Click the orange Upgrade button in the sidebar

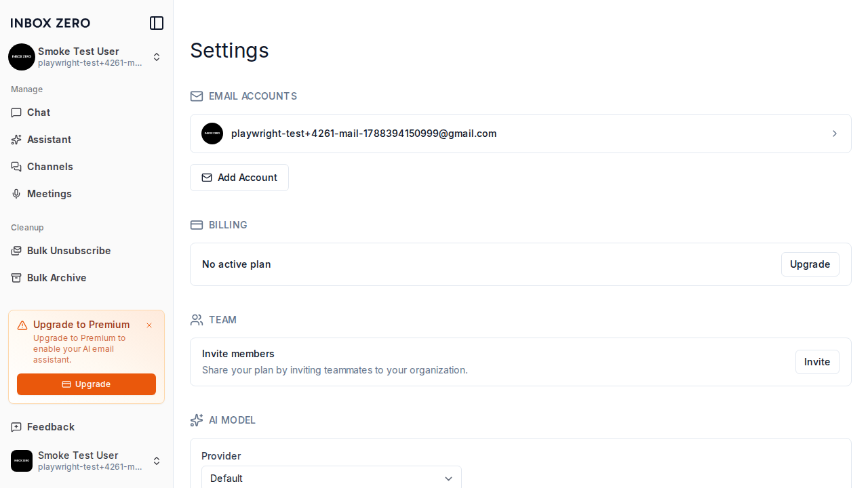coord(86,384)
